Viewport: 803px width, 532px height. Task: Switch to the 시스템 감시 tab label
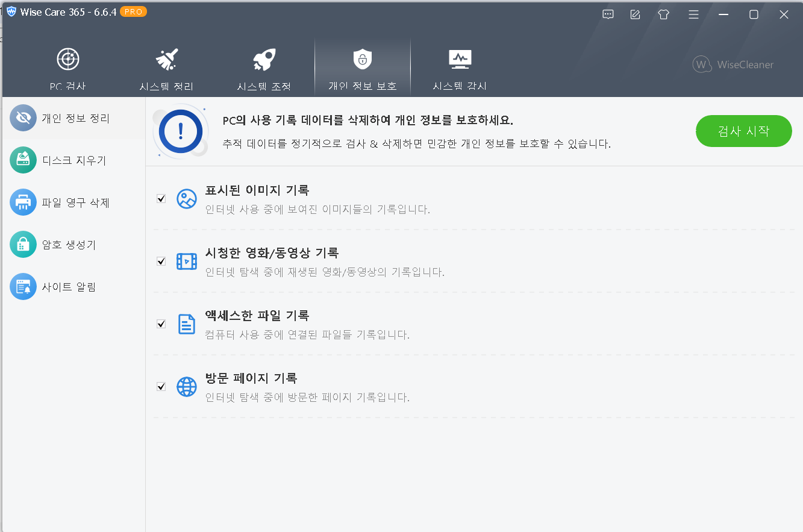coord(460,86)
